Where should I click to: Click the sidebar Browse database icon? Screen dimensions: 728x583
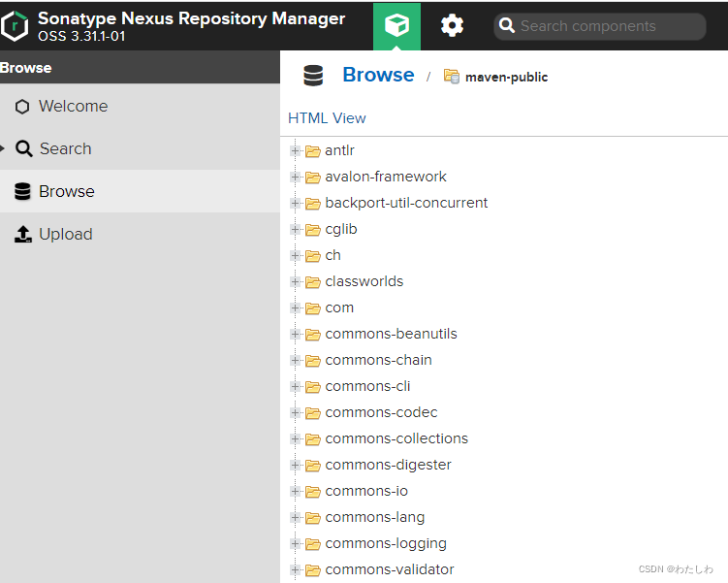tap(22, 191)
